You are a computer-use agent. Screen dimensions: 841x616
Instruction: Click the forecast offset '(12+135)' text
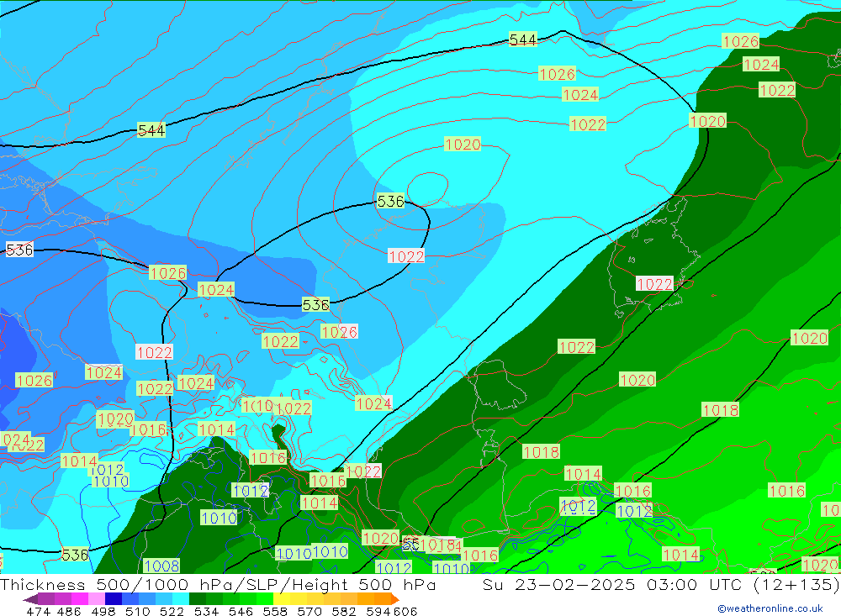coord(796,584)
